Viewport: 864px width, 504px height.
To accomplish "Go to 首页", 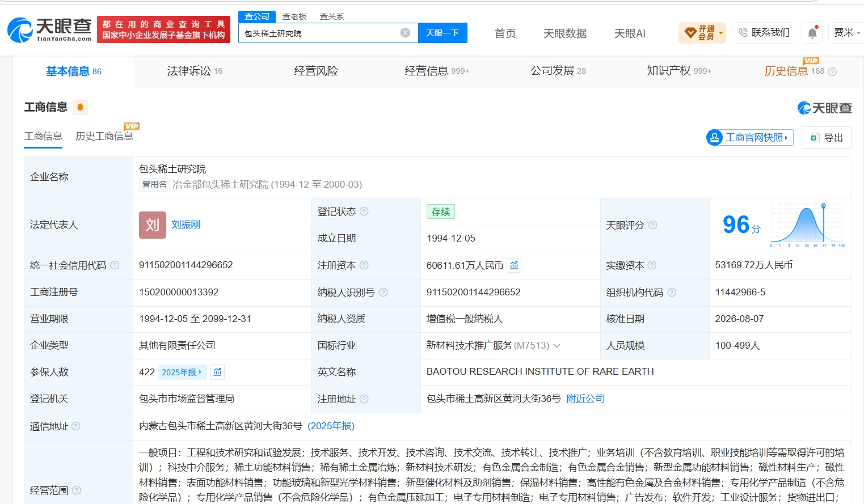I will tap(505, 33).
